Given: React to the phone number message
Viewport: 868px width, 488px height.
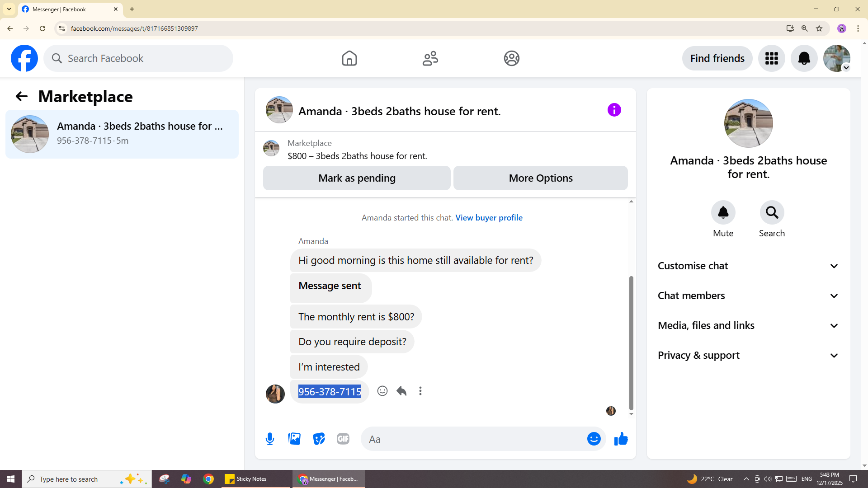Looking at the screenshot, I should 382,391.
